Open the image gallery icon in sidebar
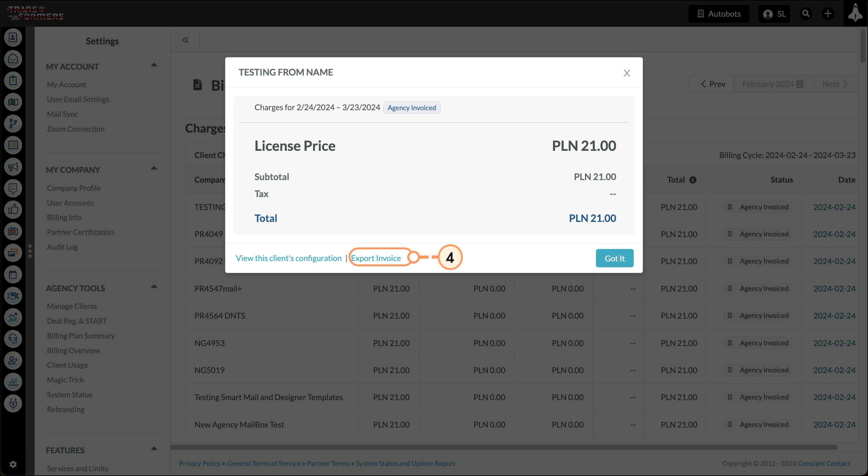Image resolution: width=868 pixels, height=476 pixels. coord(13,253)
